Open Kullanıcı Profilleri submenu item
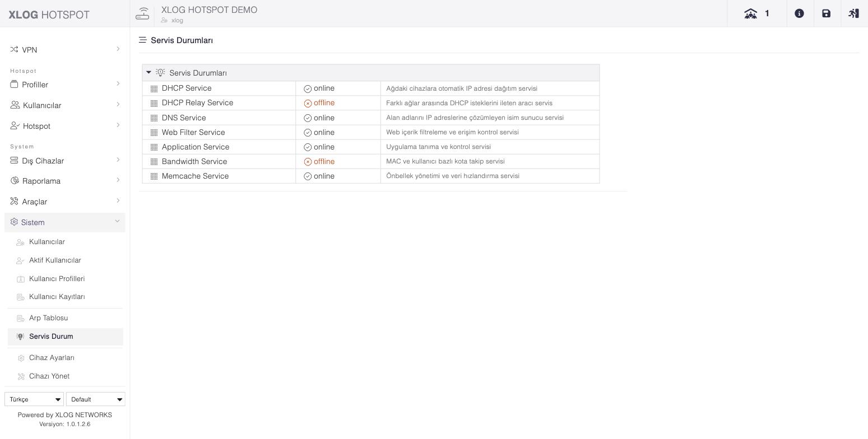Screen dimensions: 868x439 click(x=57, y=279)
